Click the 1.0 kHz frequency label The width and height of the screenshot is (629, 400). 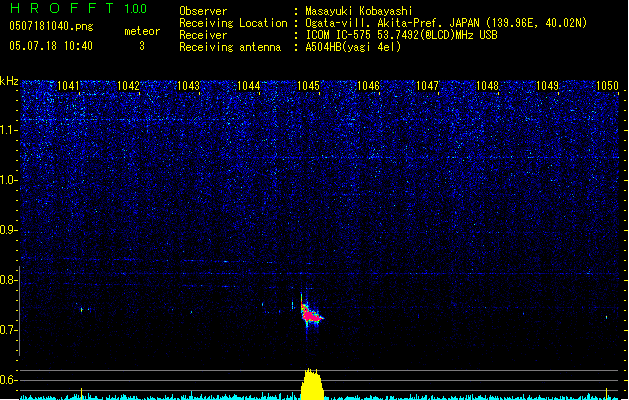pos(8,180)
